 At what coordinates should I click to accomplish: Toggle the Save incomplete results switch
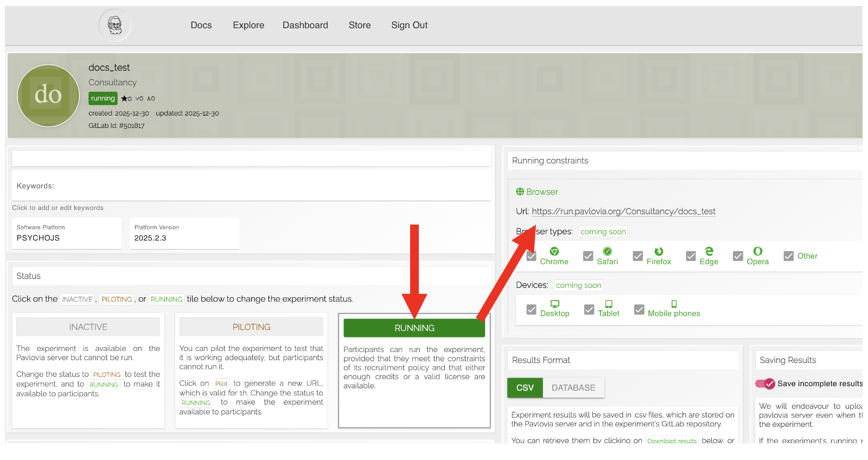pyautogui.click(x=765, y=384)
